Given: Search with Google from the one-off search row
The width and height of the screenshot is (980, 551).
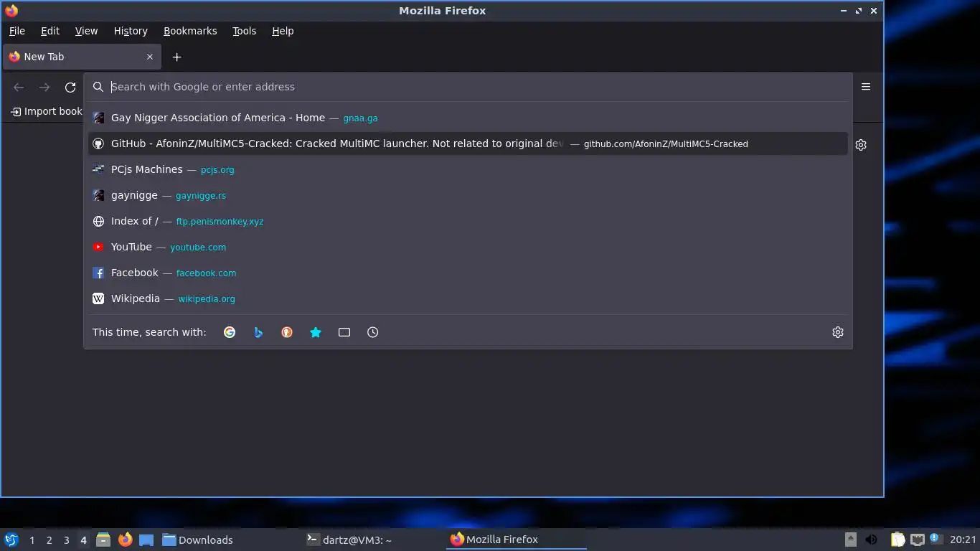Looking at the screenshot, I should (230, 332).
